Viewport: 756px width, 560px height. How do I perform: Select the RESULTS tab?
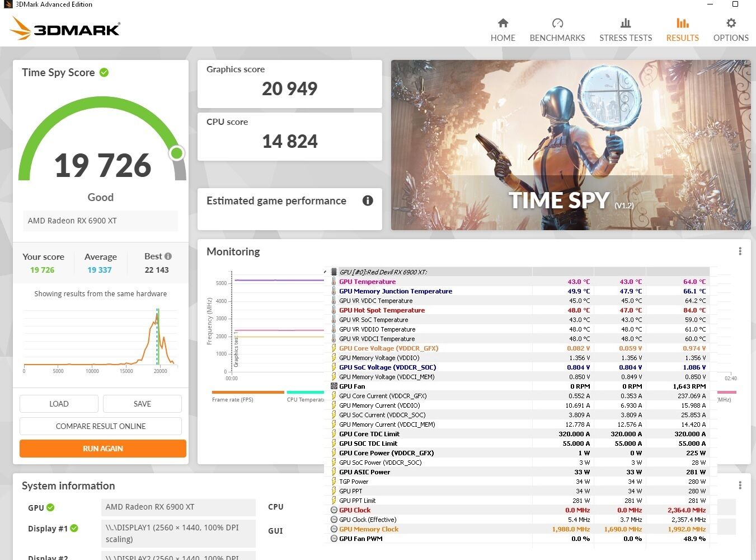(x=682, y=30)
